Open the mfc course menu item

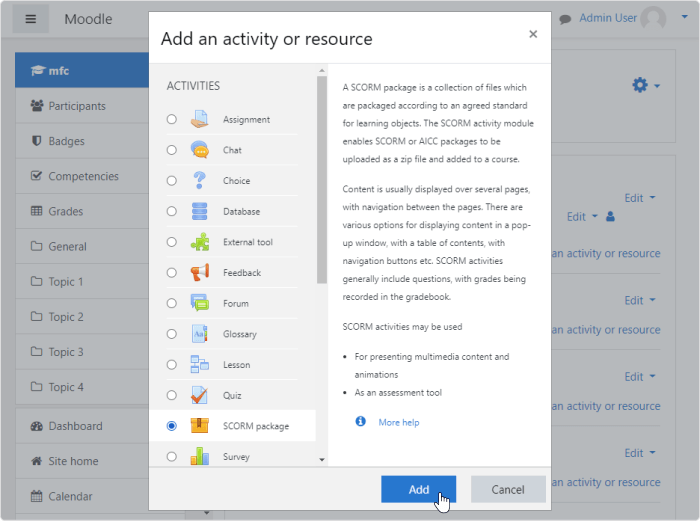pos(82,70)
